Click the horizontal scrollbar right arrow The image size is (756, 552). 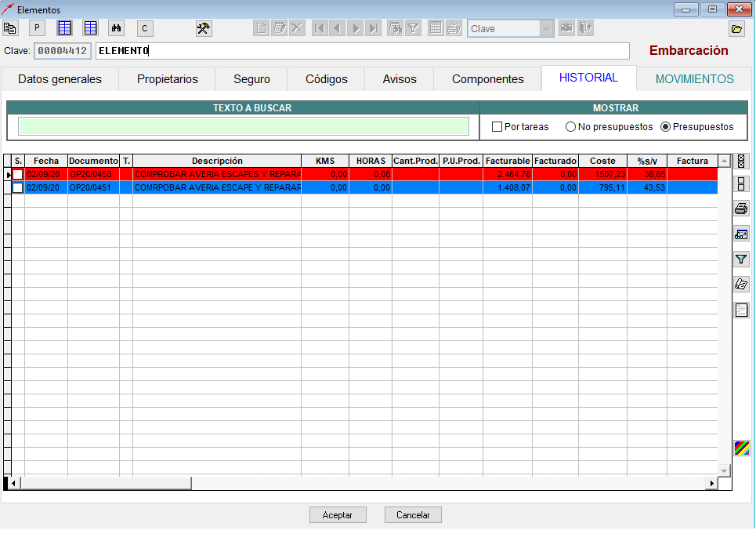click(711, 483)
